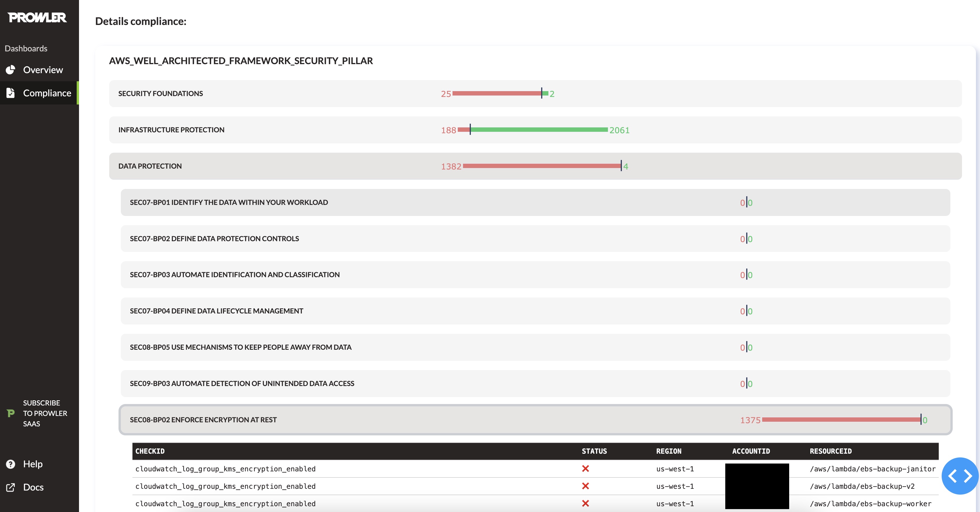This screenshot has height=512, width=980.
Task: Click the red X status for ebs-backup-worker
Action: pyautogui.click(x=586, y=504)
